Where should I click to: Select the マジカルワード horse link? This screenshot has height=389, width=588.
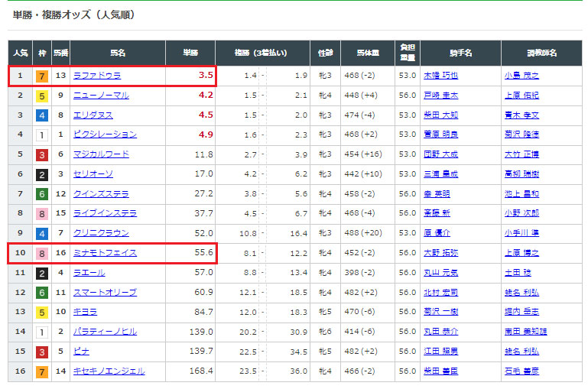[100, 154]
